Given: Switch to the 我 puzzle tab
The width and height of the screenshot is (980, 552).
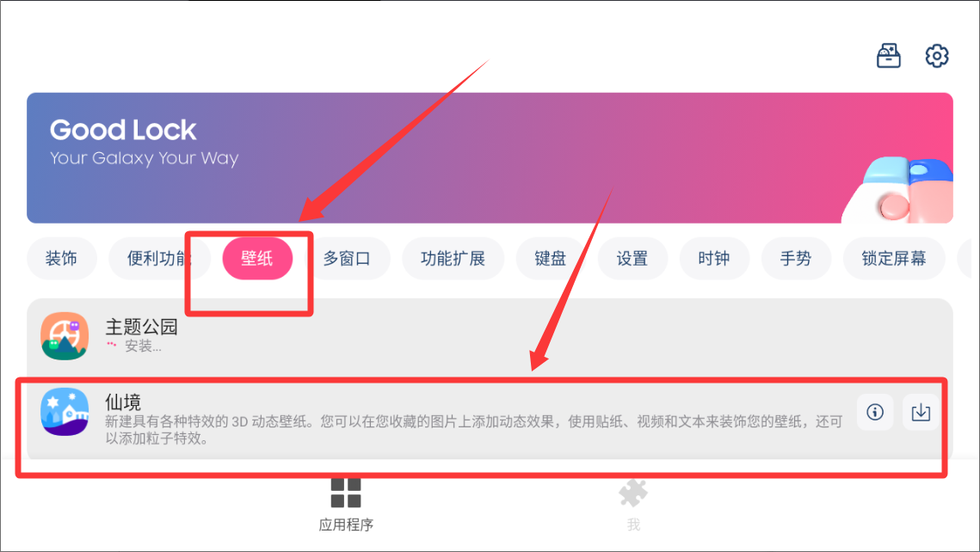Looking at the screenshot, I should click(x=633, y=505).
